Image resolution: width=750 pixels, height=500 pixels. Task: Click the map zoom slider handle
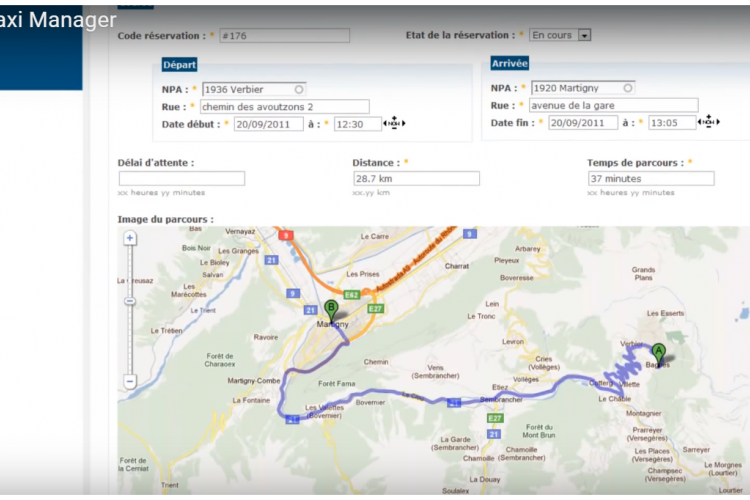coord(130,301)
